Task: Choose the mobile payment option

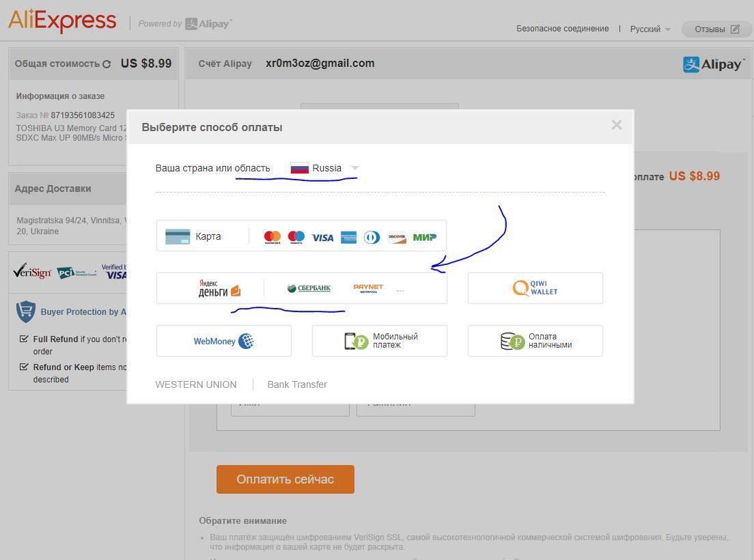Action: 379,341
